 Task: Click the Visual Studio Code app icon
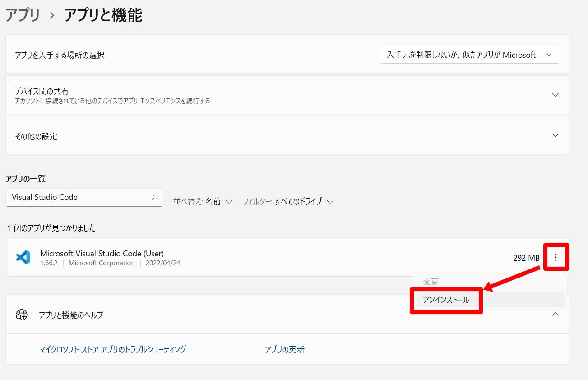click(x=23, y=257)
